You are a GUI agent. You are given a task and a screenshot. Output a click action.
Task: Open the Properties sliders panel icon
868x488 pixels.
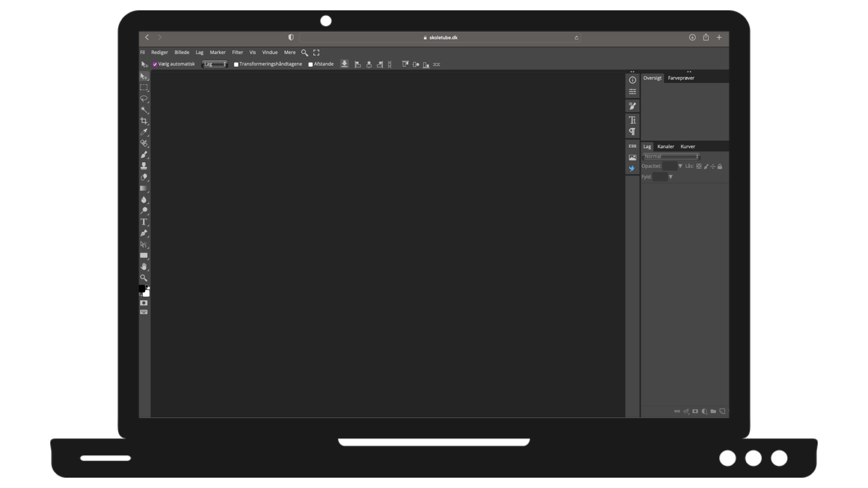click(632, 92)
